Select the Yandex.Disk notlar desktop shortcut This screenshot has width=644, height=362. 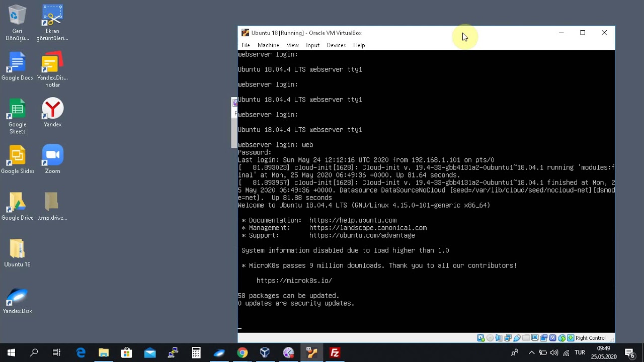tap(52, 70)
